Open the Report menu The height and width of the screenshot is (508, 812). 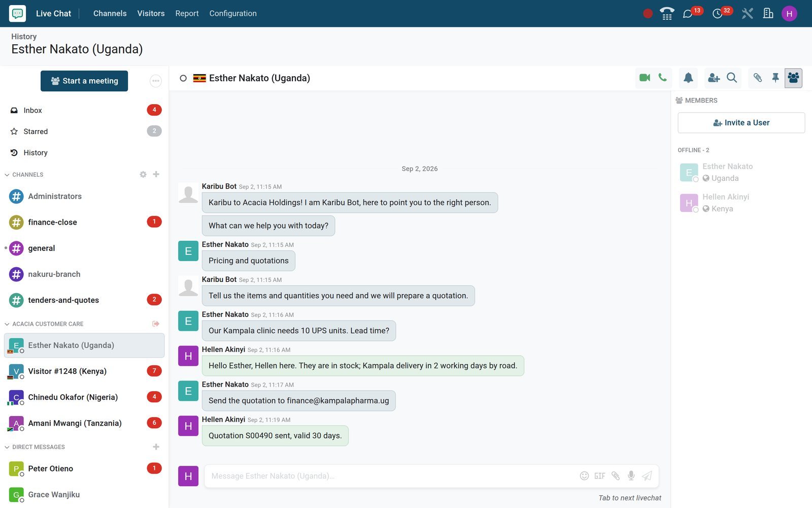click(187, 13)
